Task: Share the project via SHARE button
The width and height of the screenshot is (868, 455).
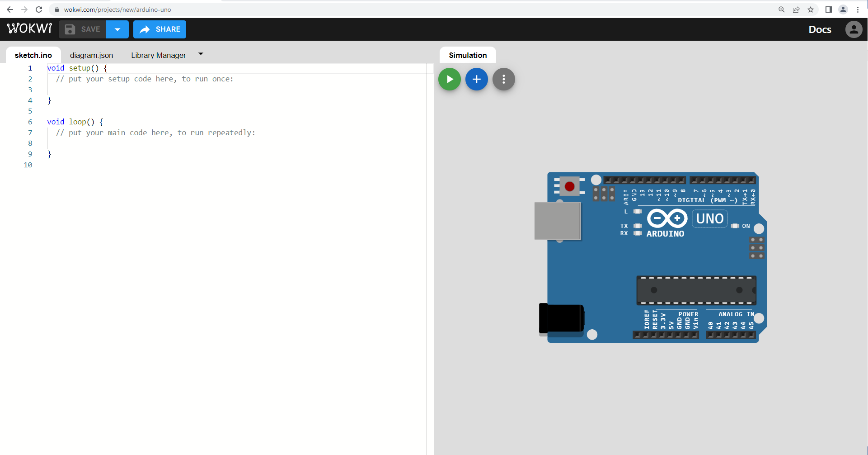Action: (x=160, y=29)
